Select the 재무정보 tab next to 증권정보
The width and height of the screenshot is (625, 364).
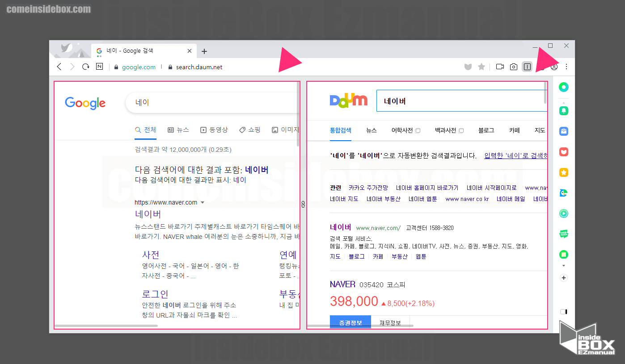coord(390,322)
